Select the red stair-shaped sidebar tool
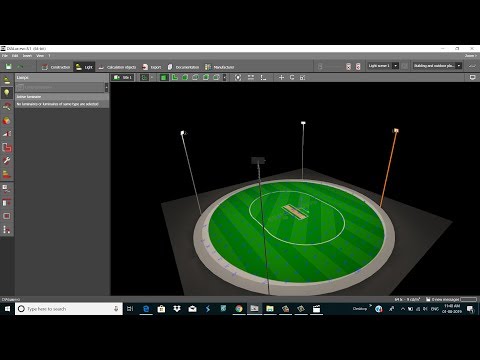 [x=7, y=134]
